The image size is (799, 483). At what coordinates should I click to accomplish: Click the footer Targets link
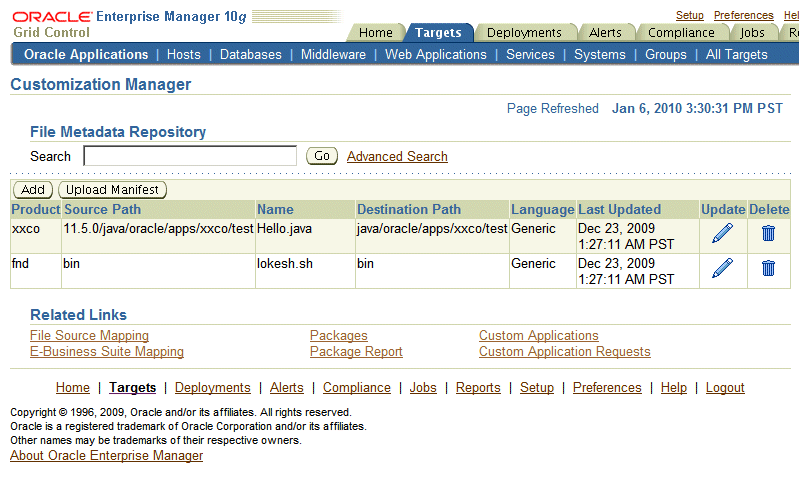click(132, 388)
